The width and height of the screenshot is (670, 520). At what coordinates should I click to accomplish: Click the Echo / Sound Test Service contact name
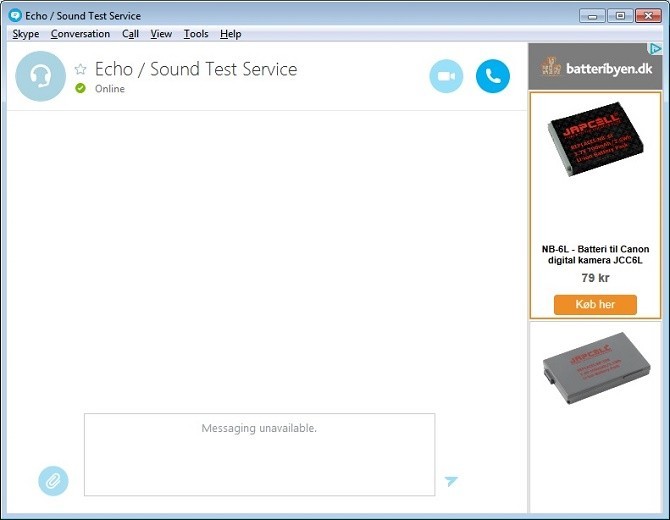196,69
